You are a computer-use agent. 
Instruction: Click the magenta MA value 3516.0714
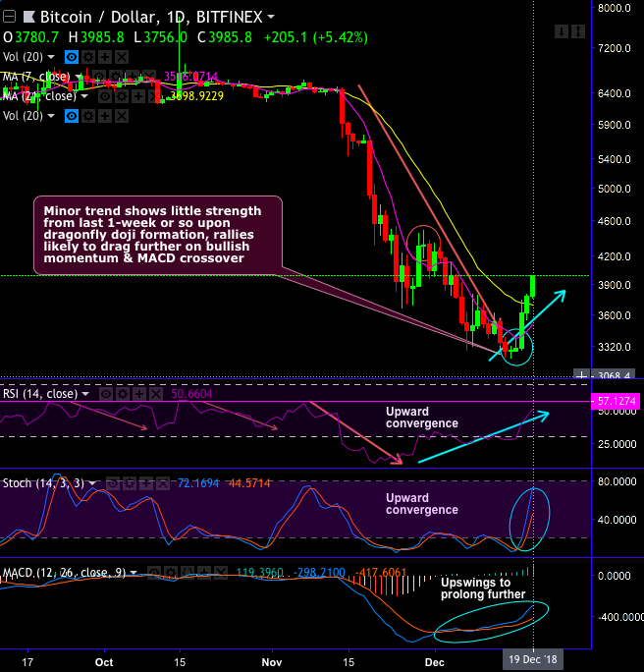tap(191, 77)
